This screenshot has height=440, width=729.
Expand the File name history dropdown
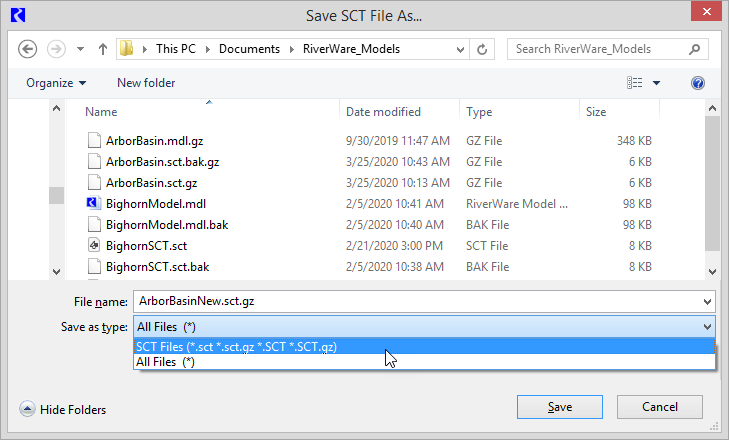(x=708, y=301)
